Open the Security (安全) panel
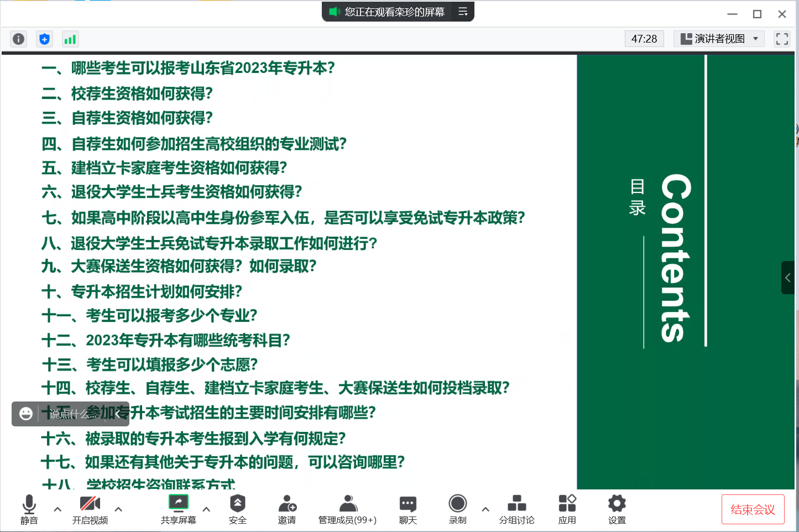Screen dimensions: 799x532 click(237, 509)
